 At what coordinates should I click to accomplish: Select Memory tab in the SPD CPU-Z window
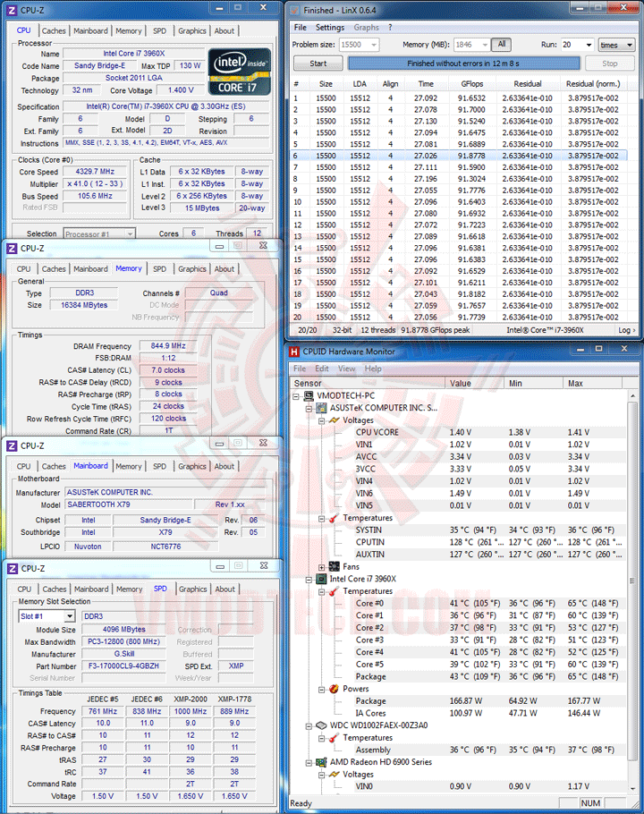129,589
